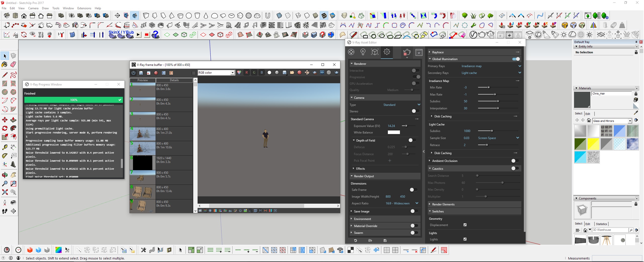Click the red channel R button

pyautogui.click(x=247, y=73)
